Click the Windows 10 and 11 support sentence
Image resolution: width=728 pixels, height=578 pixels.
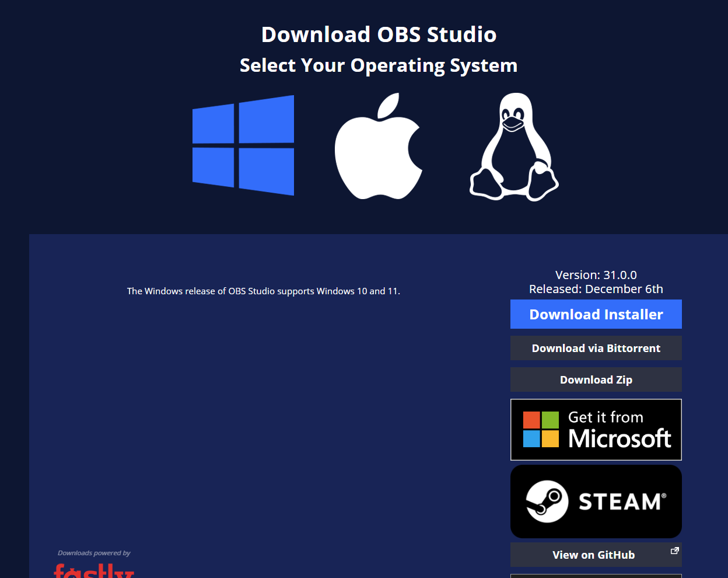[x=264, y=291]
